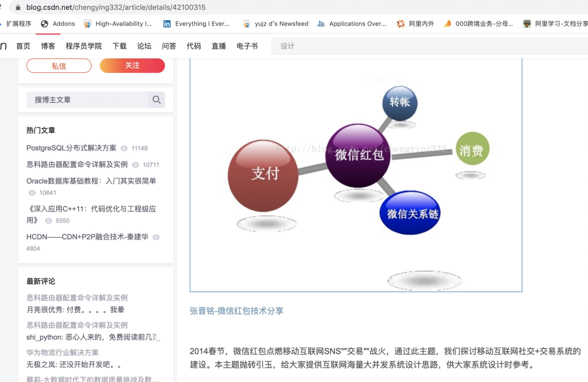Click the 私信 button

(x=59, y=66)
